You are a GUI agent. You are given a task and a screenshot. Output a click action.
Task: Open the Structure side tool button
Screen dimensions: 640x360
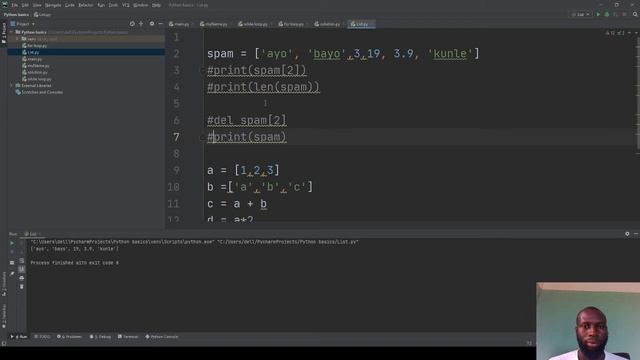click(x=4, y=284)
